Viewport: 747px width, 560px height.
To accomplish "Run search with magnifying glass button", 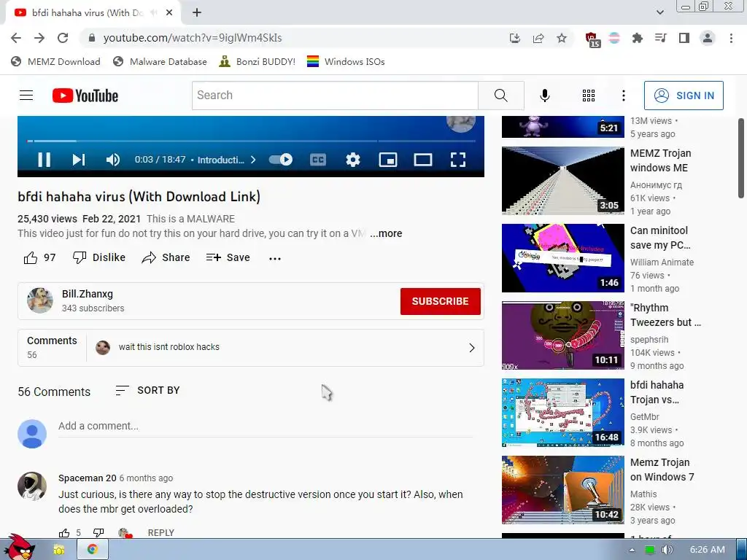I will tap(500, 96).
